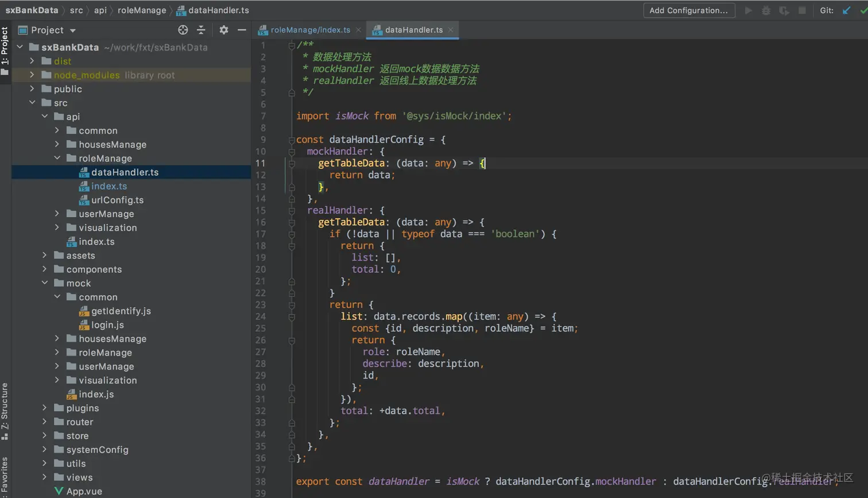Click the Stop square icon in toolbar
868x498 pixels.
click(x=802, y=10)
